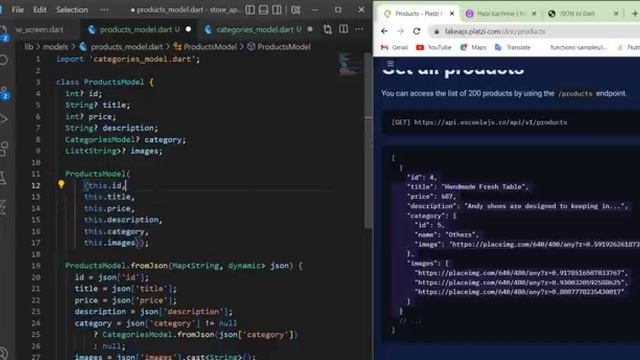Toggle the secondary side bar
Screen dimensions: 640x360
tap(277, 10)
